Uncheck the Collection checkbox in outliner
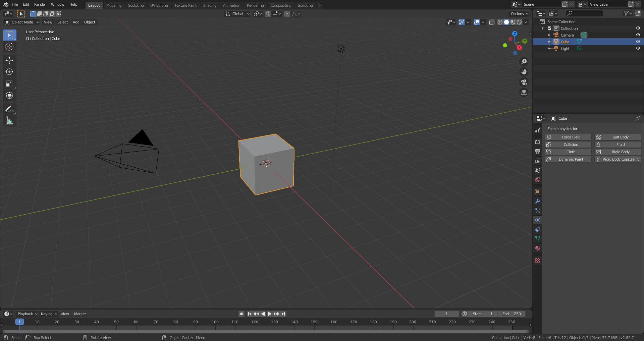The height and width of the screenshot is (341, 644). point(549,29)
